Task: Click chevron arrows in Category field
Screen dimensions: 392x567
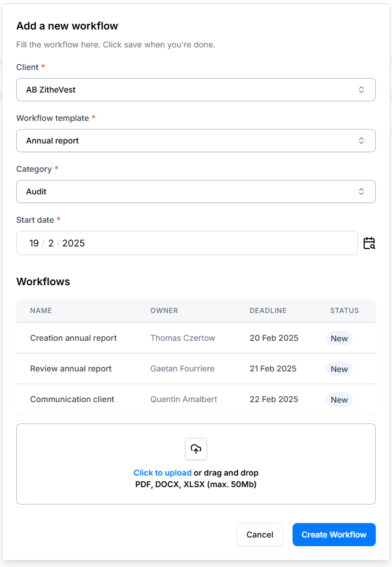Action: pos(361,192)
